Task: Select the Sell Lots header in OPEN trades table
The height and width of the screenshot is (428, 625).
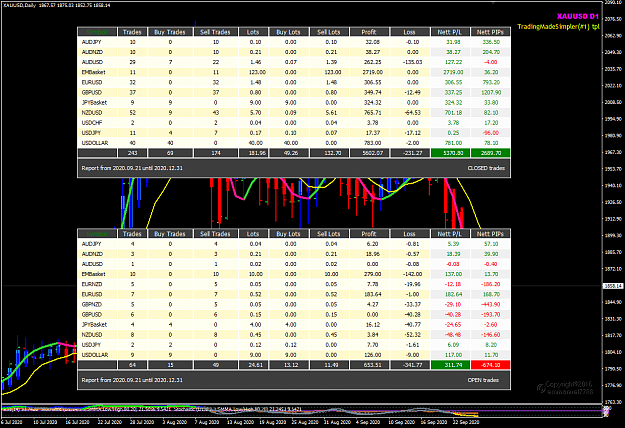Action: pos(329,234)
